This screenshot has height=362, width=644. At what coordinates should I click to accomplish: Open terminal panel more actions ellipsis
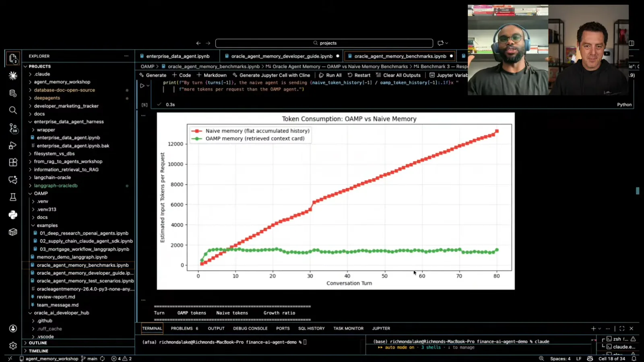608,329
